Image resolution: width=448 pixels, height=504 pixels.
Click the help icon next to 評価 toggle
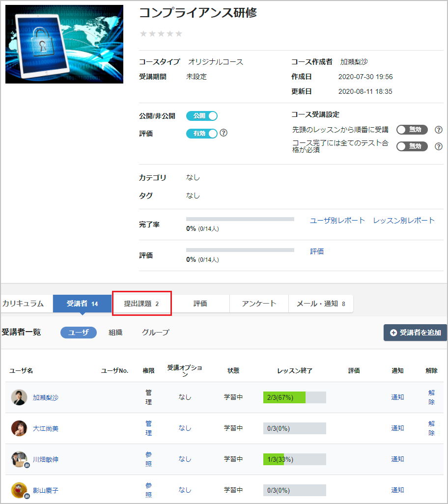[224, 133]
